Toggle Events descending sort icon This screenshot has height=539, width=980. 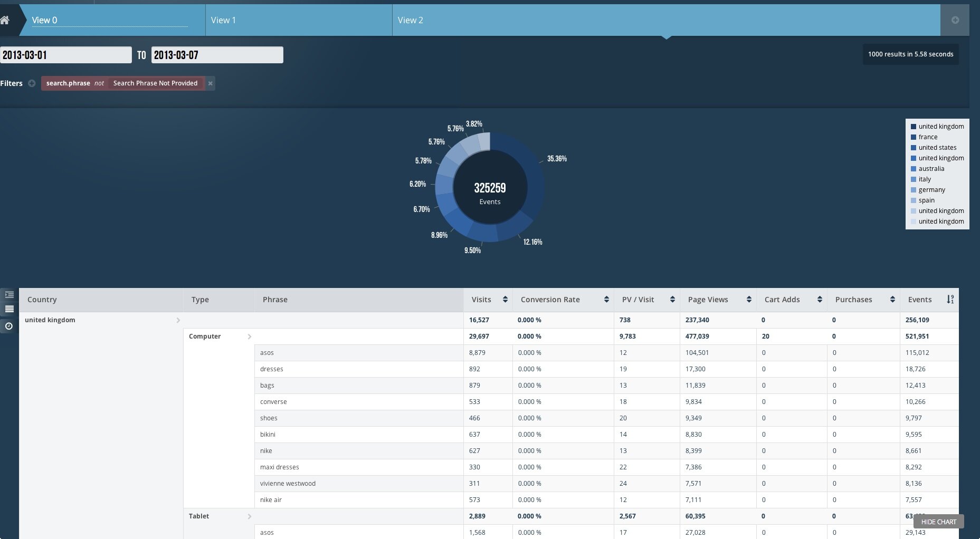coord(950,300)
